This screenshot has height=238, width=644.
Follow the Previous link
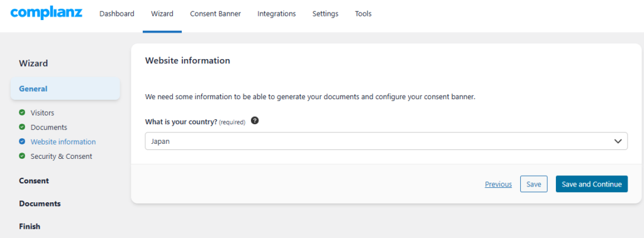click(x=498, y=184)
